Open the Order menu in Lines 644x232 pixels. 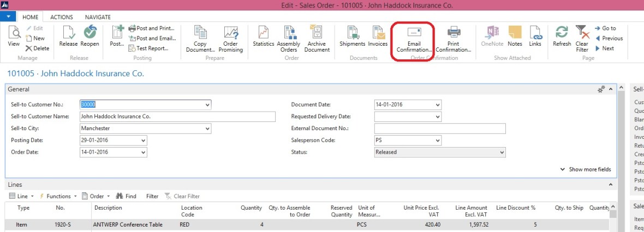point(96,197)
